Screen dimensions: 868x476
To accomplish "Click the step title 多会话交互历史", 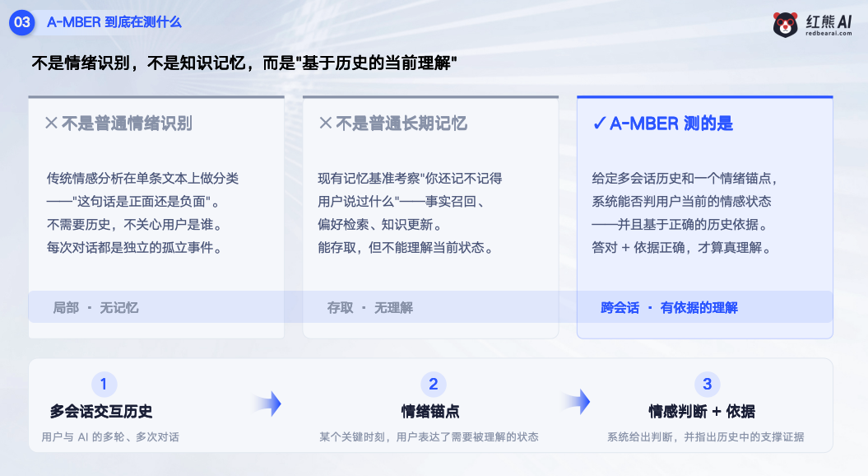I will point(101,411).
